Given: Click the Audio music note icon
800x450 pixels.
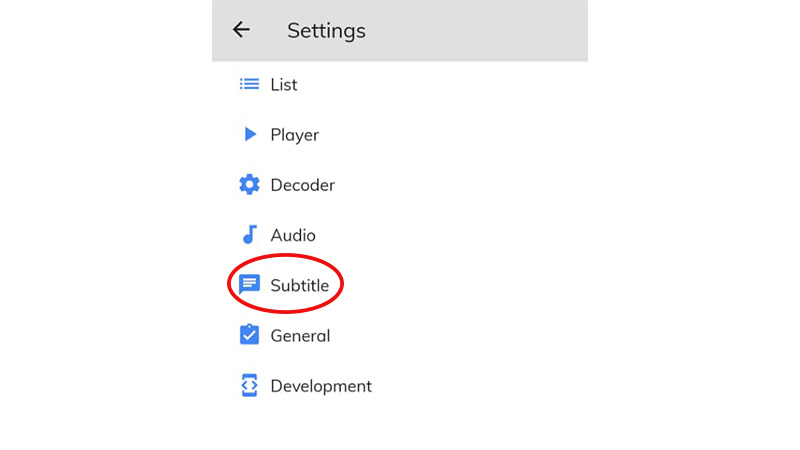Looking at the screenshot, I should pyautogui.click(x=250, y=235).
